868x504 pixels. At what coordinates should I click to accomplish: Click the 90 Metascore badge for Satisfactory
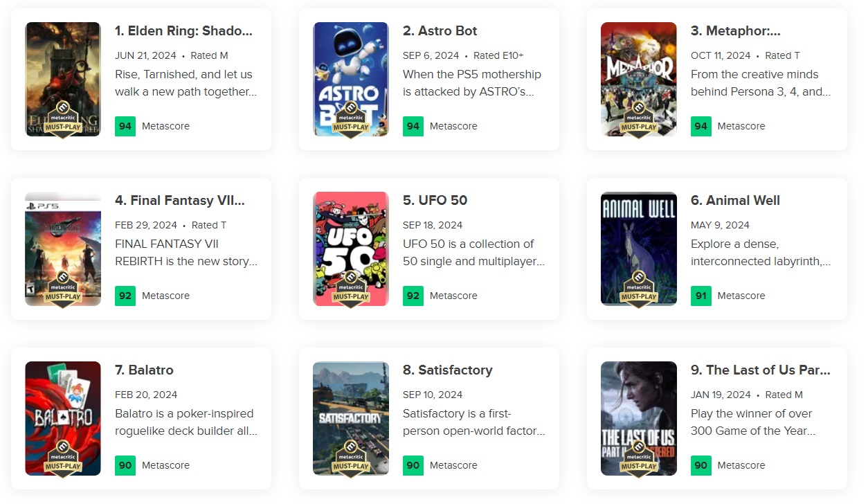point(413,465)
